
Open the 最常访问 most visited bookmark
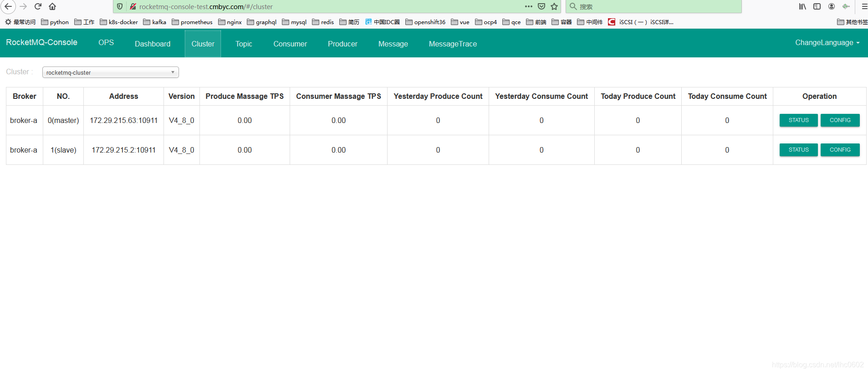coord(20,22)
